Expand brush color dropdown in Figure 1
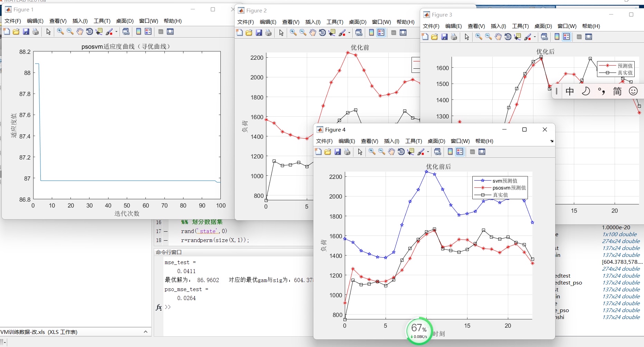This screenshot has width=644, height=347. (x=116, y=32)
